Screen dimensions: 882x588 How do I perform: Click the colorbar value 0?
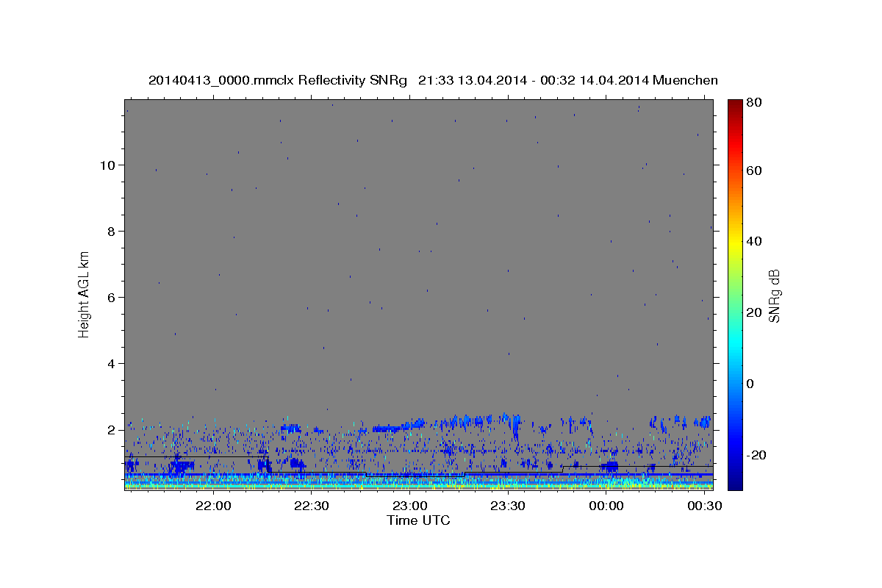click(x=752, y=384)
